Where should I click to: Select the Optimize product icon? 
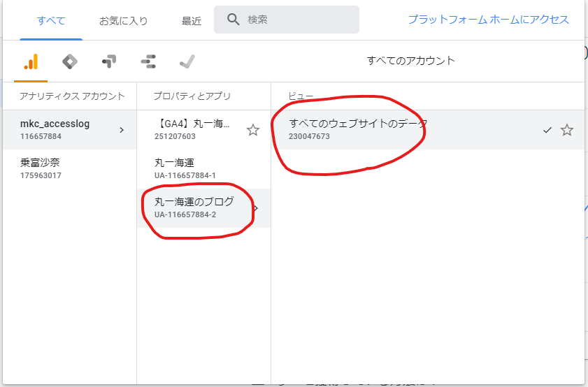click(x=109, y=61)
